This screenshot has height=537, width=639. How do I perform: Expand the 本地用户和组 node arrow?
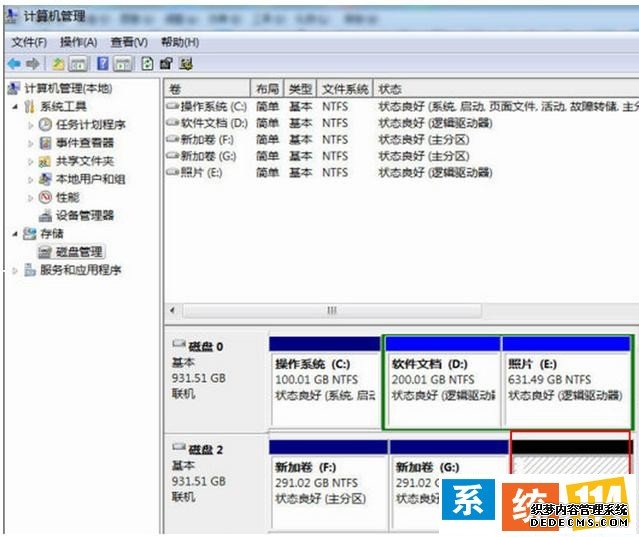coord(31,179)
